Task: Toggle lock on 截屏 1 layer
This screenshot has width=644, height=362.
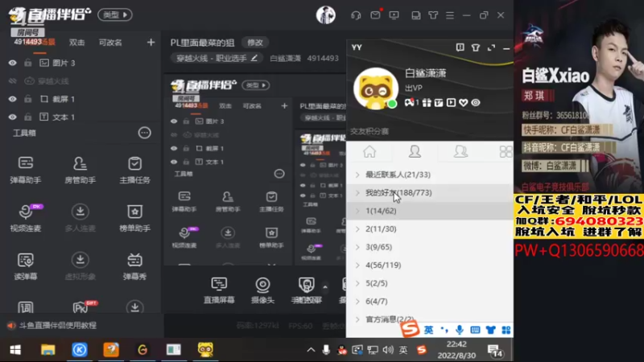Action: (28, 99)
